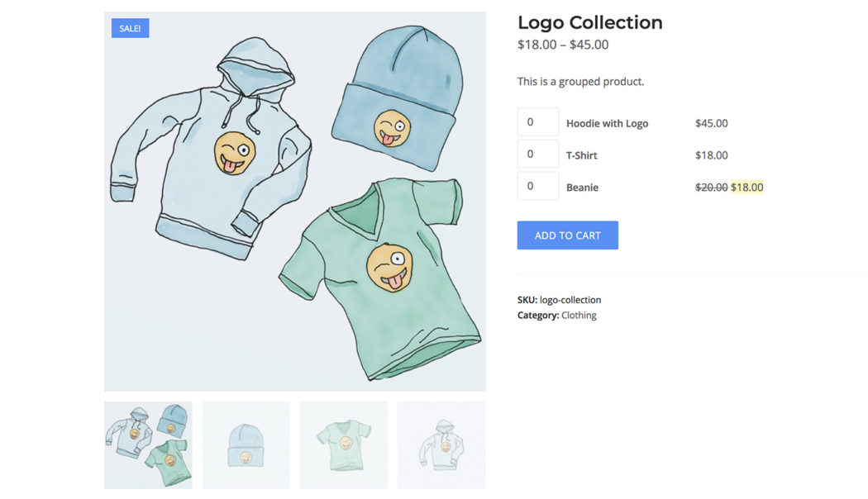Image resolution: width=868 pixels, height=499 pixels.
Task: Click the quantity field for Hoodie with Logo
Action: tap(537, 121)
